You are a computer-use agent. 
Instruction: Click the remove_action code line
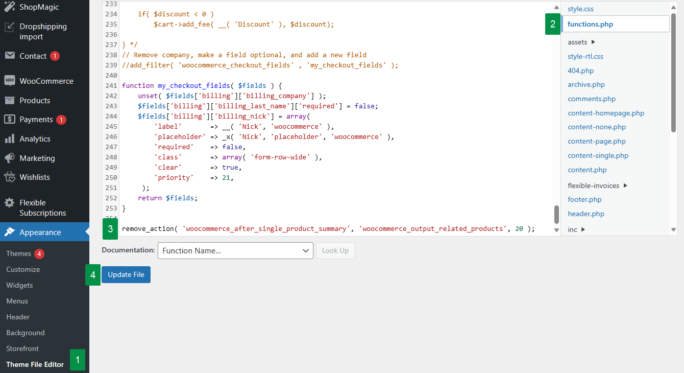click(x=328, y=229)
